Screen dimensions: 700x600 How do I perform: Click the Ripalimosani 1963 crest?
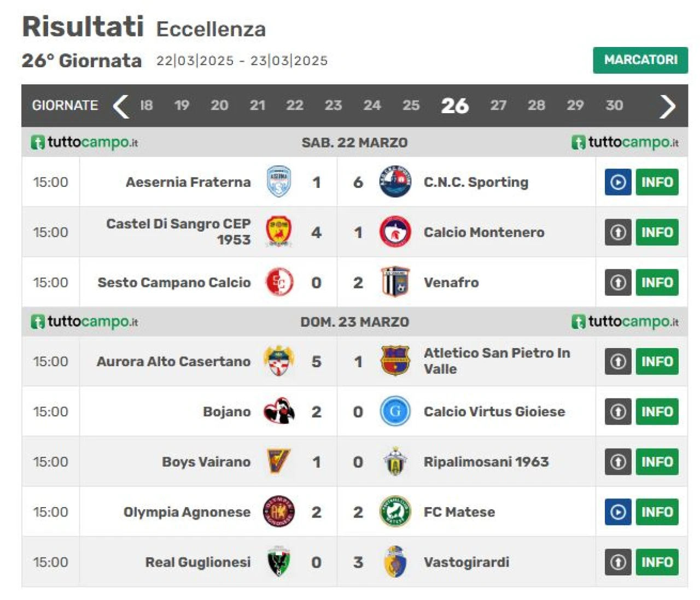coord(395,462)
